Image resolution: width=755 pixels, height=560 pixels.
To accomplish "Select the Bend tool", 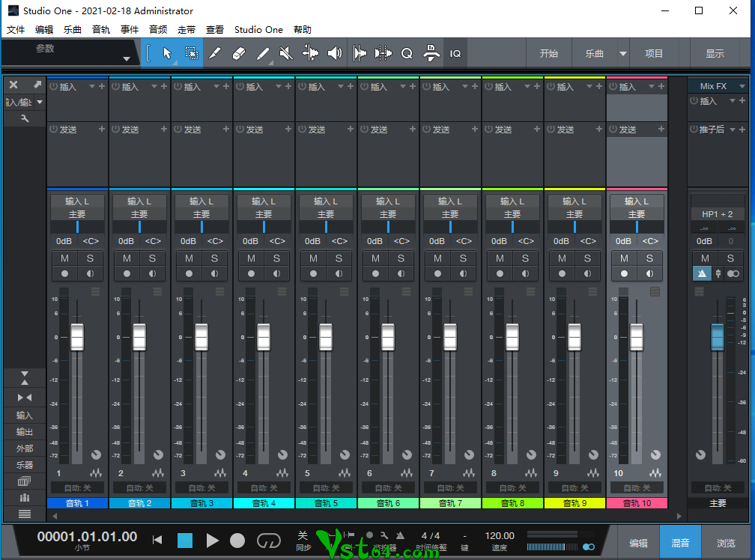I will [311, 53].
